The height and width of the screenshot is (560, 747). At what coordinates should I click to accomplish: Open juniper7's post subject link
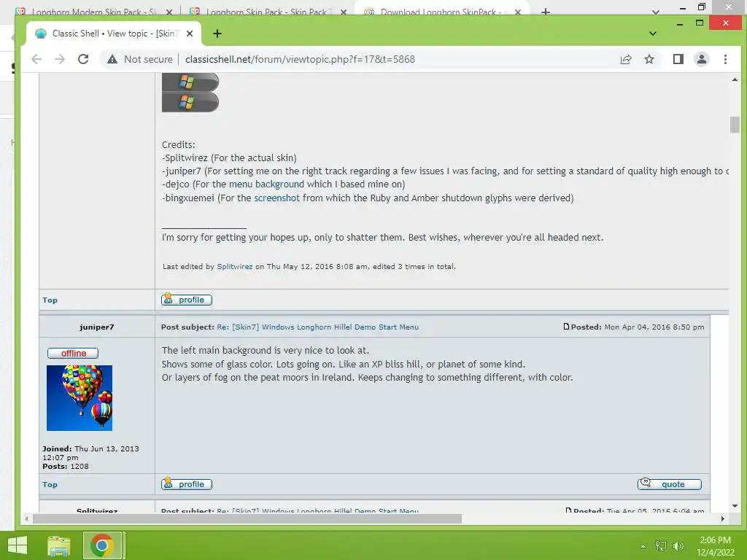[x=318, y=327]
